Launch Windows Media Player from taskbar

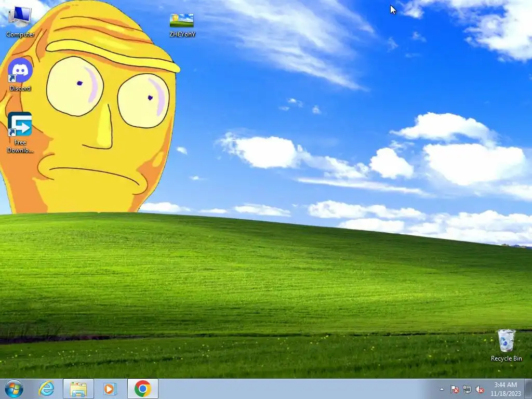pos(110,389)
